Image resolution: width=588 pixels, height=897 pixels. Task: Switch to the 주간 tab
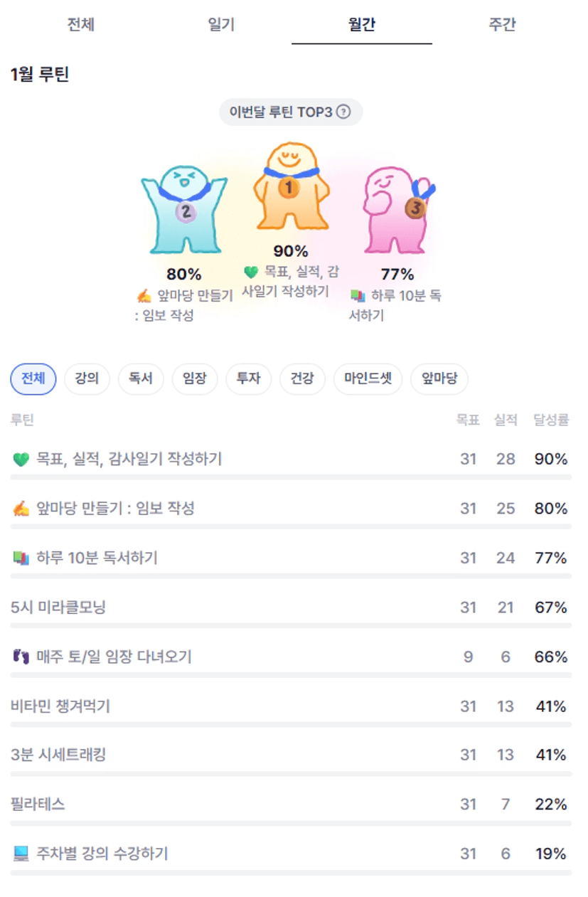[x=501, y=25]
